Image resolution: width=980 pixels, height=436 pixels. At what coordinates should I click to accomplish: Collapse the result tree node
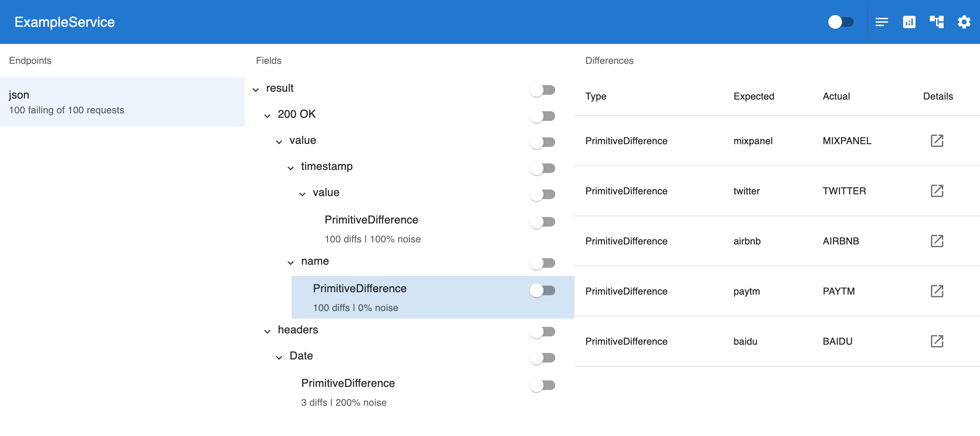256,90
